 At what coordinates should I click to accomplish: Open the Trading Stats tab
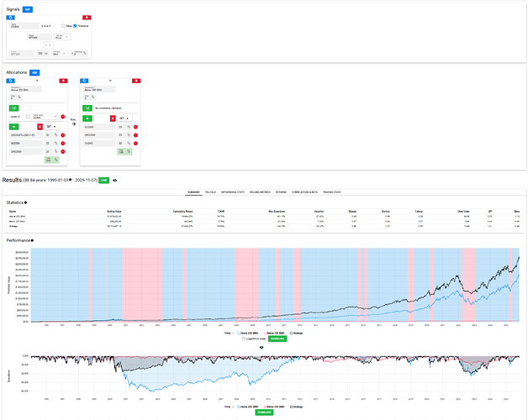click(x=332, y=192)
